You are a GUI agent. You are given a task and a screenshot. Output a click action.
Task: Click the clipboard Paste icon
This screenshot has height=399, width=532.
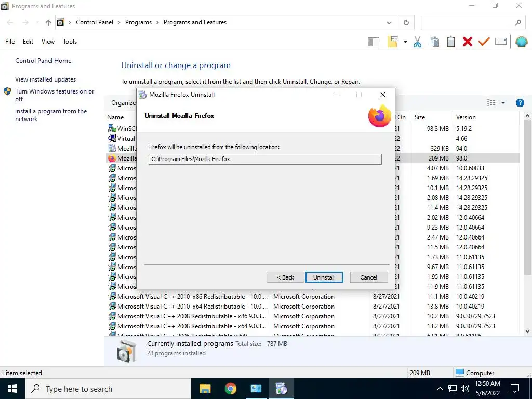(450, 42)
